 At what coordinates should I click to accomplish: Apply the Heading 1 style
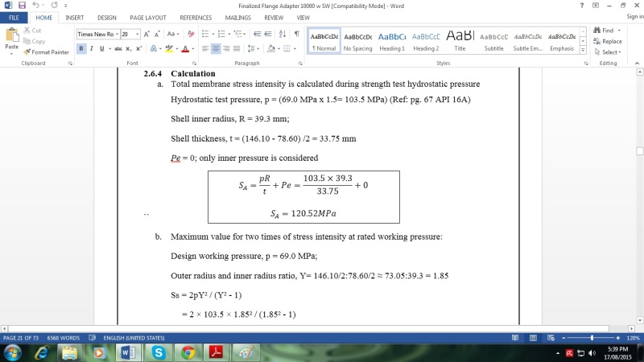tap(392, 41)
